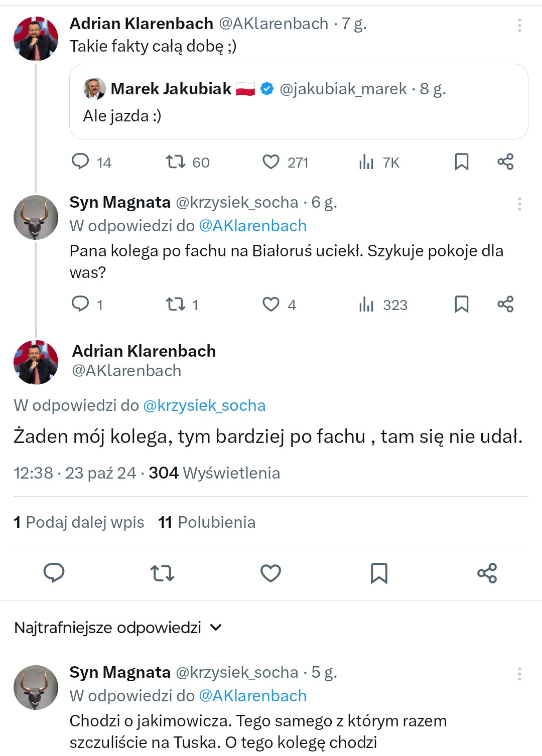Reply to the main Adrian Klarenbach tweet

tap(54, 573)
